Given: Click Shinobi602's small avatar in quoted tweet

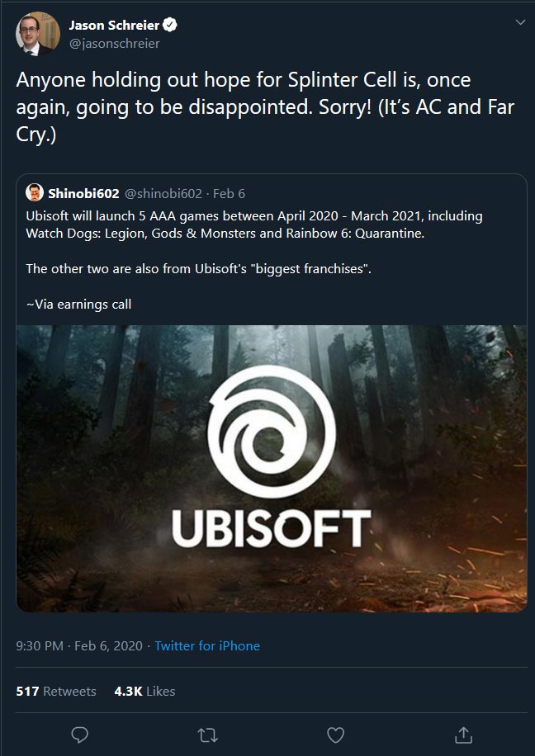Looking at the screenshot, I should click(x=35, y=194).
